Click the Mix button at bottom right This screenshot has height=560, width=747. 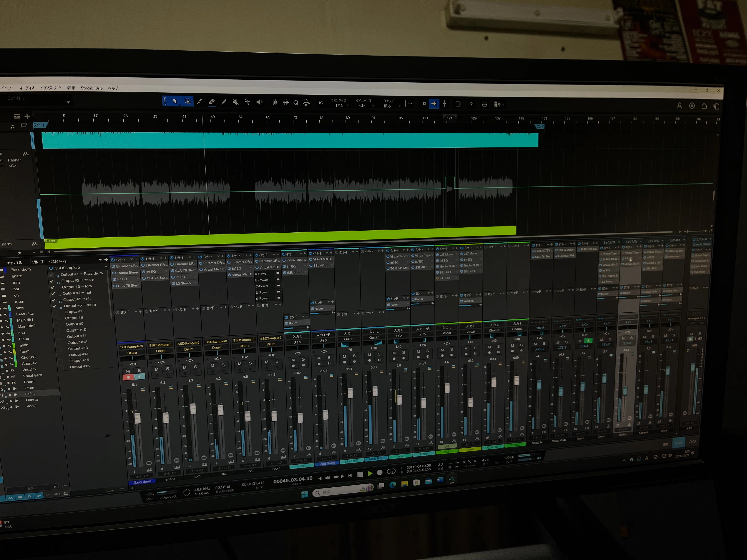click(x=678, y=443)
